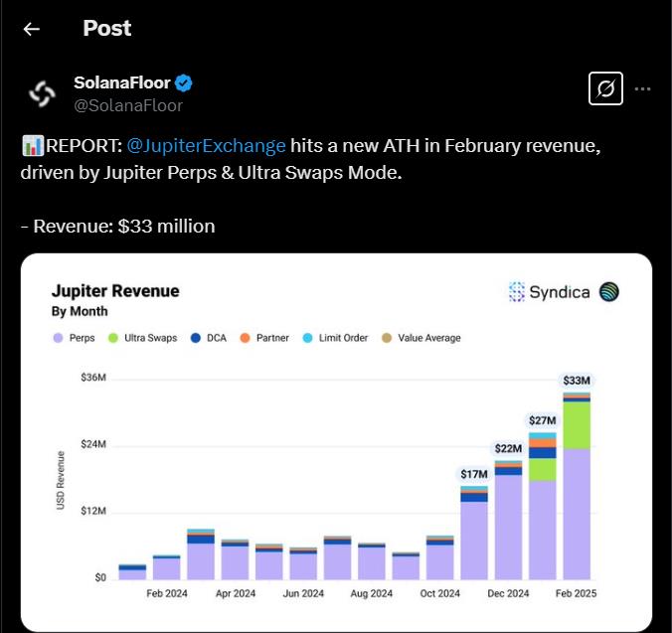
Task: Click the Perps legend label
Action: click(82, 338)
